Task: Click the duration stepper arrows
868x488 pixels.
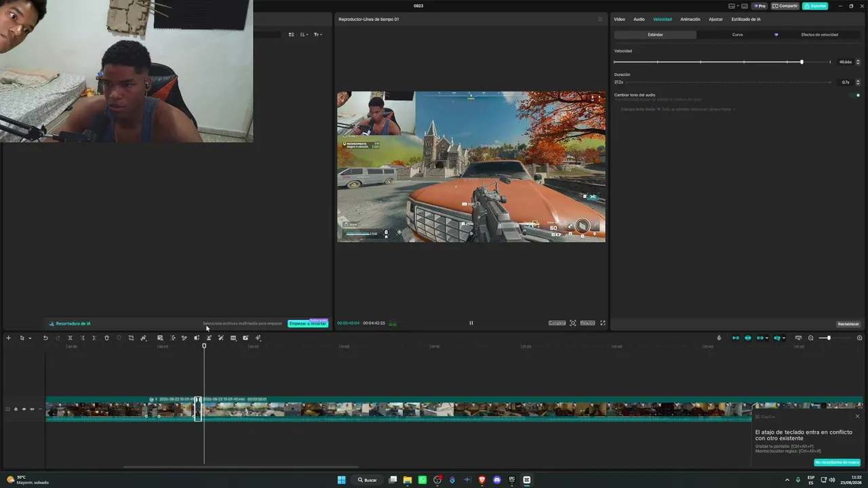Action: (x=858, y=82)
